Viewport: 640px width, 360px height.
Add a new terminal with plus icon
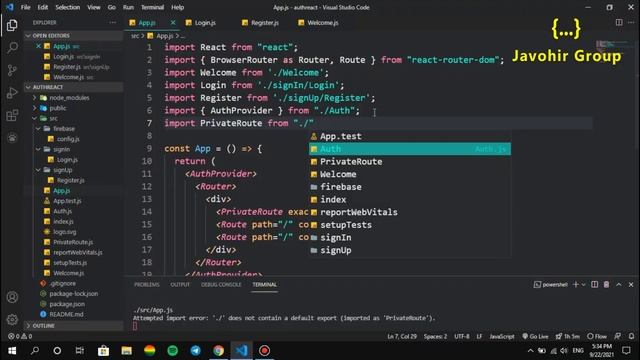click(x=576, y=284)
